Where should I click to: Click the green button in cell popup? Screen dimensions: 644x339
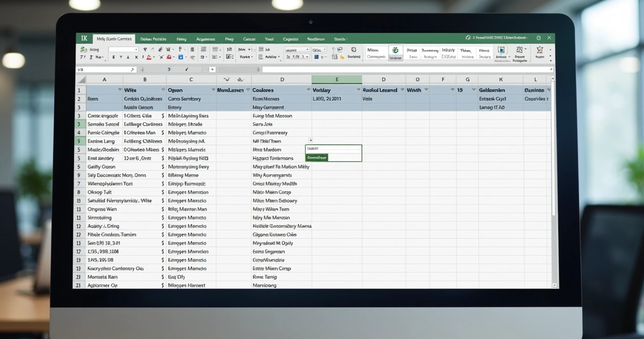pos(317,157)
